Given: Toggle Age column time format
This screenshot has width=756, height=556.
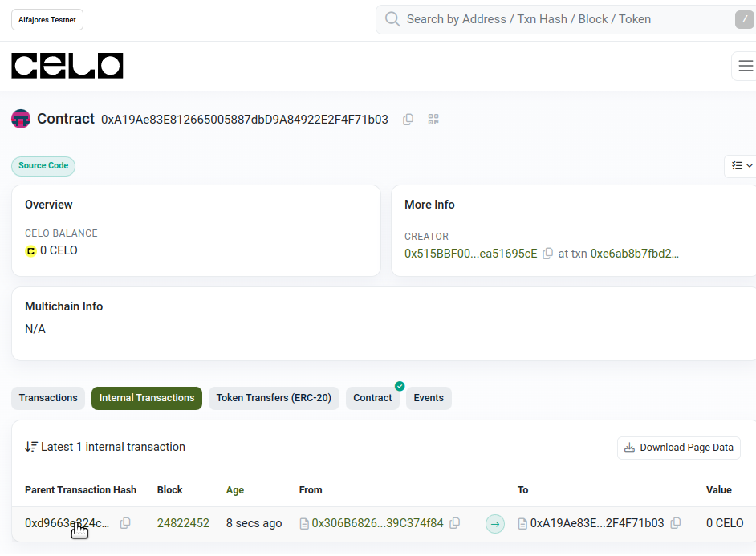Looking at the screenshot, I should tap(235, 490).
